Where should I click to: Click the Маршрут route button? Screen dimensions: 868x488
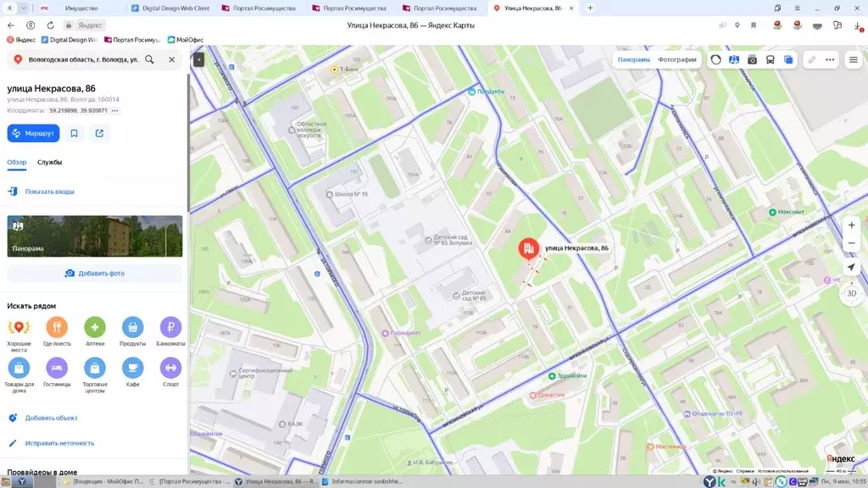pyautogui.click(x=33, y=133)
